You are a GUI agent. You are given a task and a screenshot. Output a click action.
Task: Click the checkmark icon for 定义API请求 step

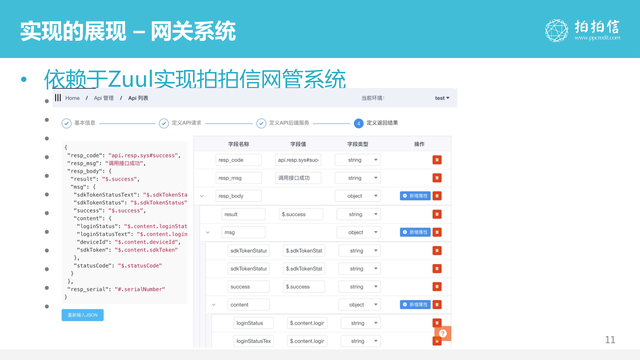pyautogui.click(x=164, y=123)
